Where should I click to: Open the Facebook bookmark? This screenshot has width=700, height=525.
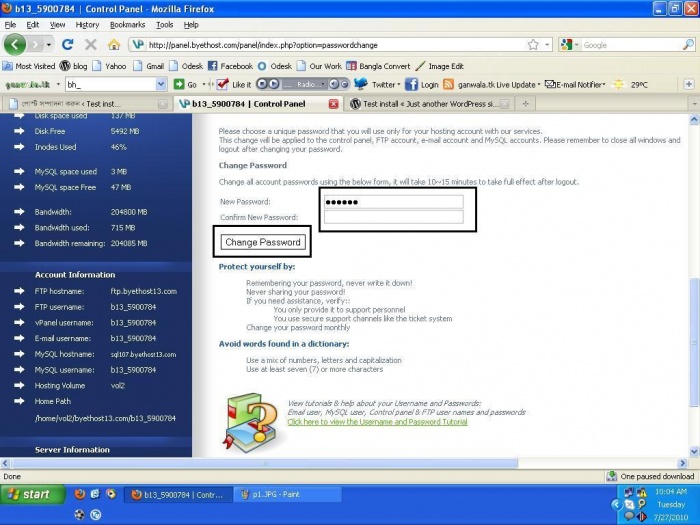230,66
